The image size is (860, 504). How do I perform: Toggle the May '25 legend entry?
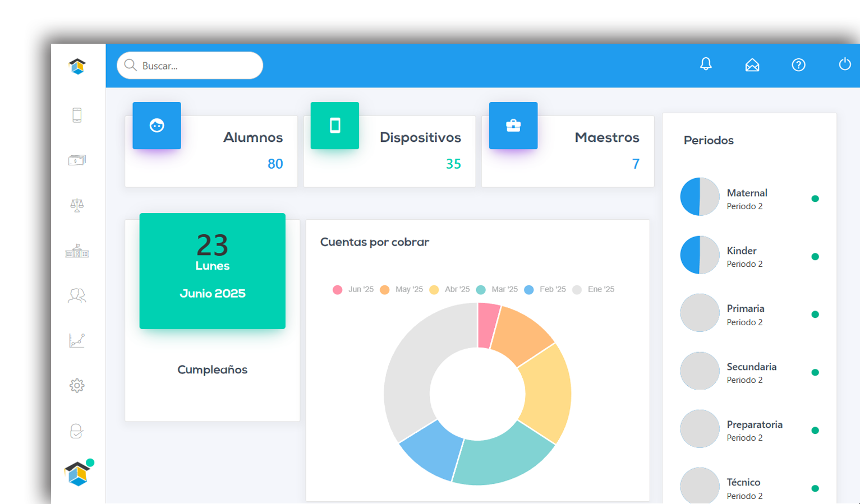point(401,290)
